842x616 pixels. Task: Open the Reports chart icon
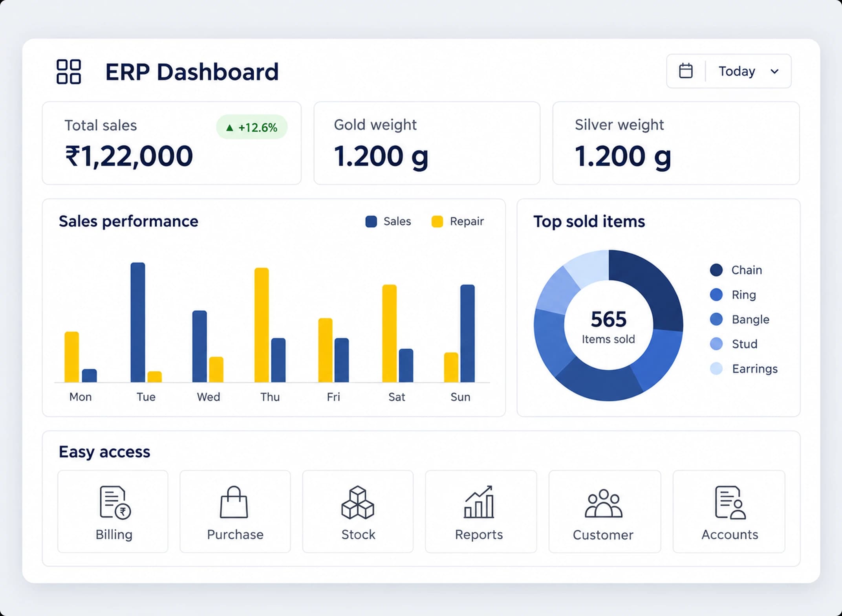479,502
